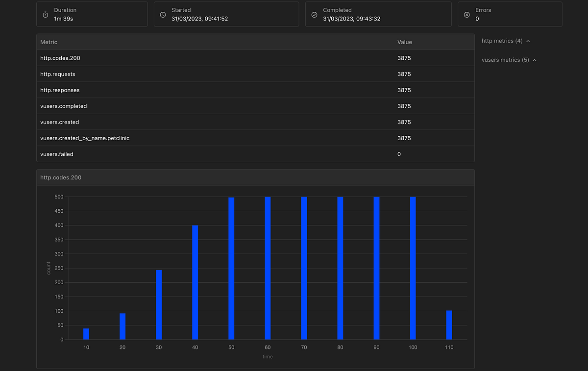Click the shortest bar at time 10

(x=86, y=333)
